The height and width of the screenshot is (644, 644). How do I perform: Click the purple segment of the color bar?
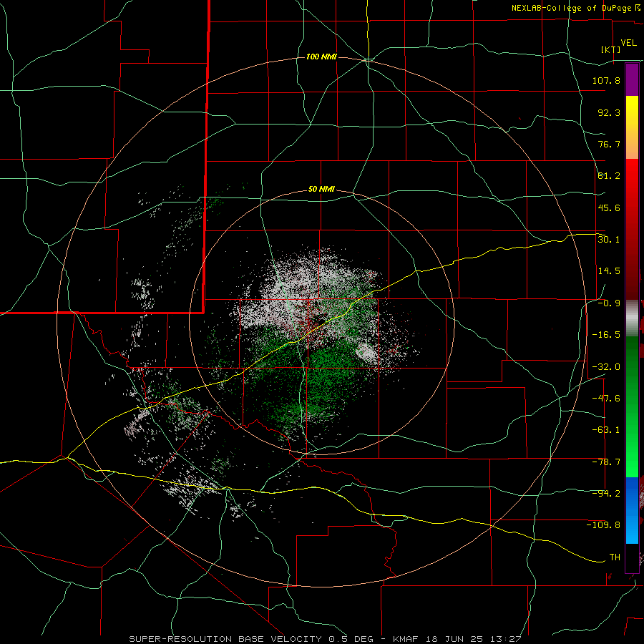[x=632, y=79]
